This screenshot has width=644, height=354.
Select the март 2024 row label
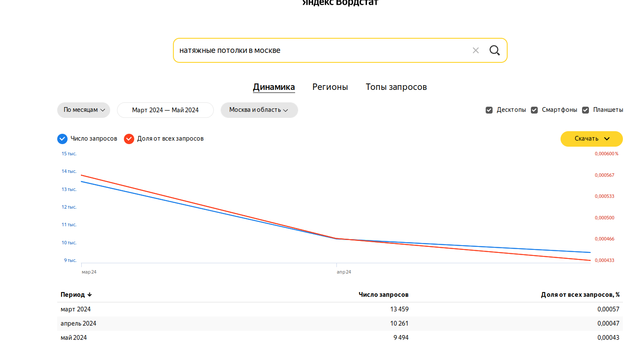[76, 309]
